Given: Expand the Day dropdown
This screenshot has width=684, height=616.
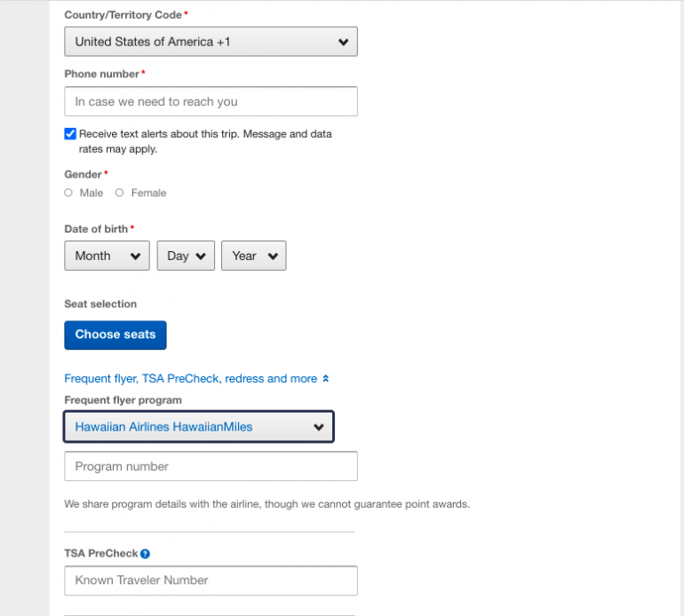Looking at the screenshot, I should (186, 256).
